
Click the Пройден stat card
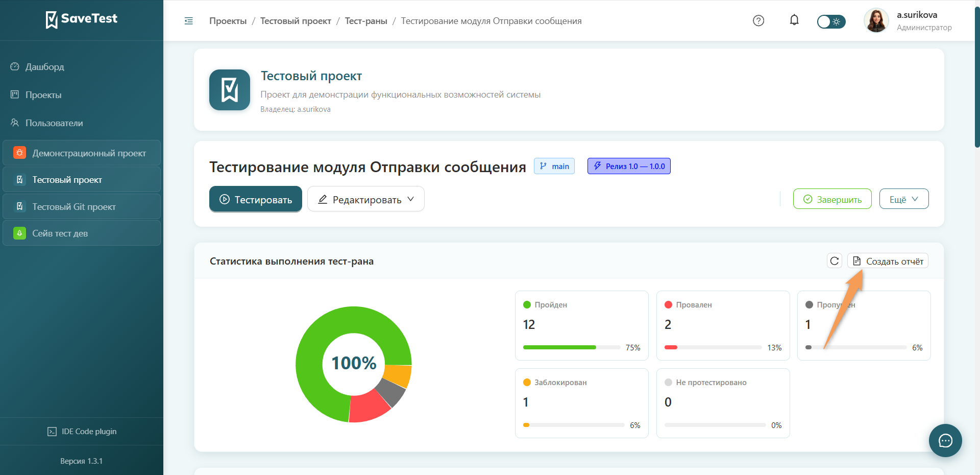[x=582, y=326]
